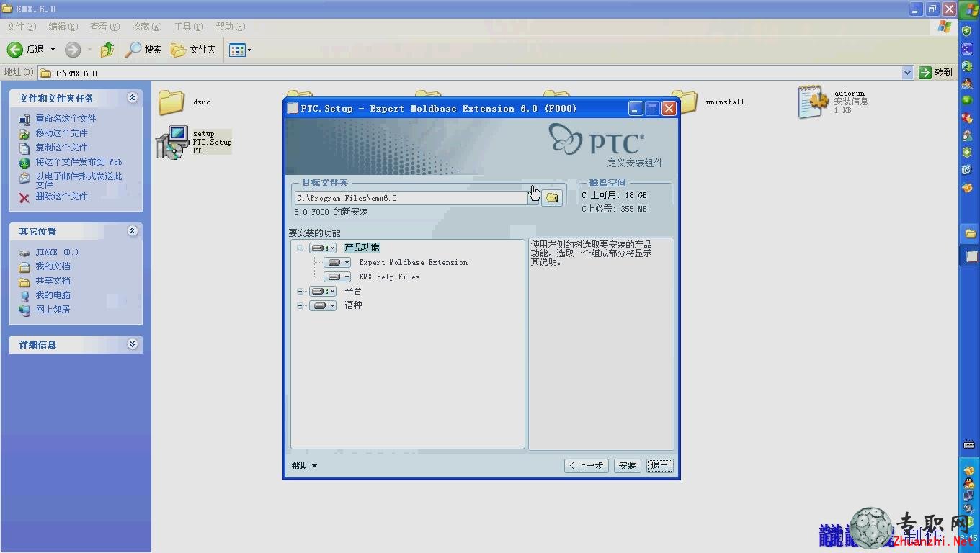Open 共享文档 link in sidebar
The width and height of the screenshot is (980, 553).
[x=53, y=281]
